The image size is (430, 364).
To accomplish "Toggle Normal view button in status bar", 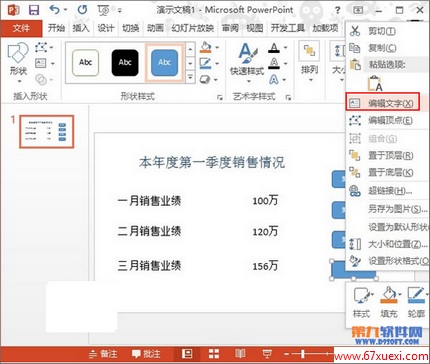I will click(x=187, y=354).
